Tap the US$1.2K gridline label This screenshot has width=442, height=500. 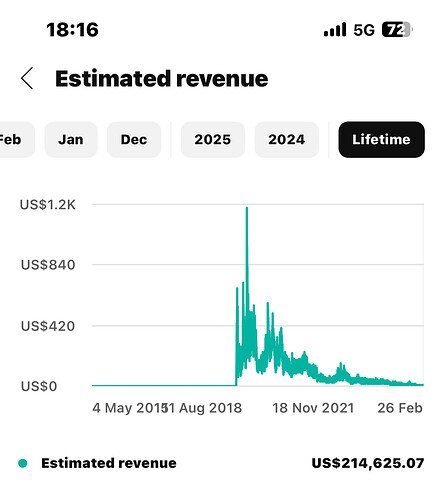click(x=48, y=205)
